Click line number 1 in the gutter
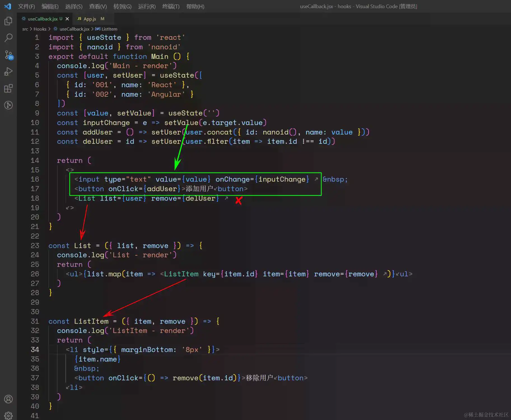The height and width of the screenshot is (420, 511). (37, 37)
